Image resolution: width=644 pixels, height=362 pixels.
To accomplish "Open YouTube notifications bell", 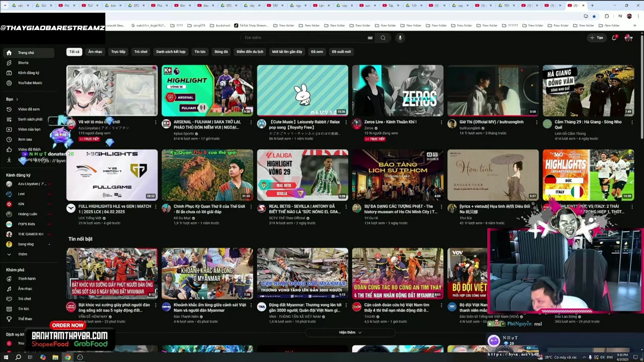I will (x=614, y=38).
